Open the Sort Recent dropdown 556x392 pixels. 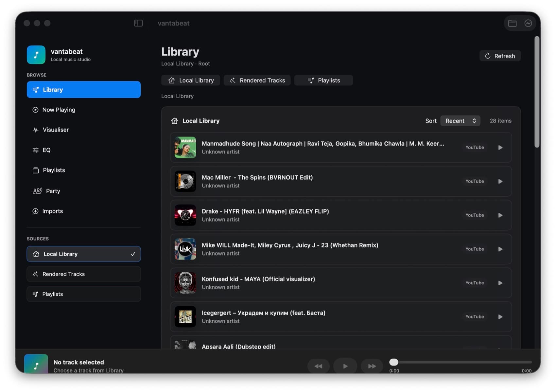[x=460, y=121]
